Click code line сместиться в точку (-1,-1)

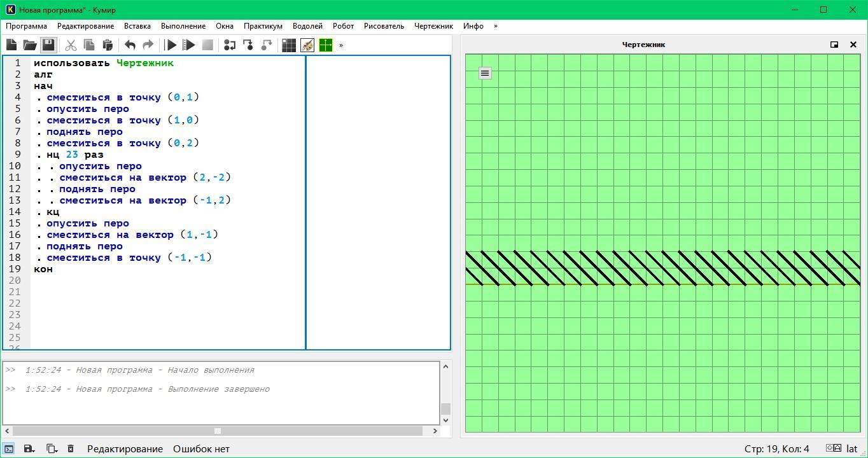coord(129,258)
